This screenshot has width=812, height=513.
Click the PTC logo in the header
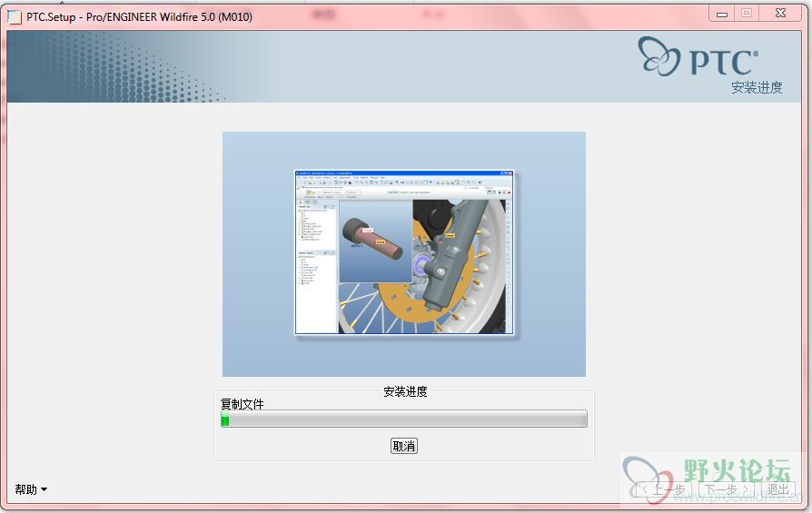pos(698,57)
